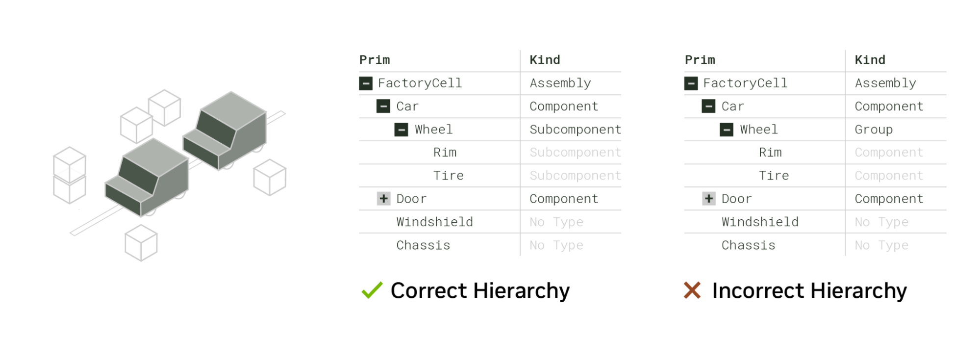
Task: Click the rear car in the illustration
Action: 225,131
